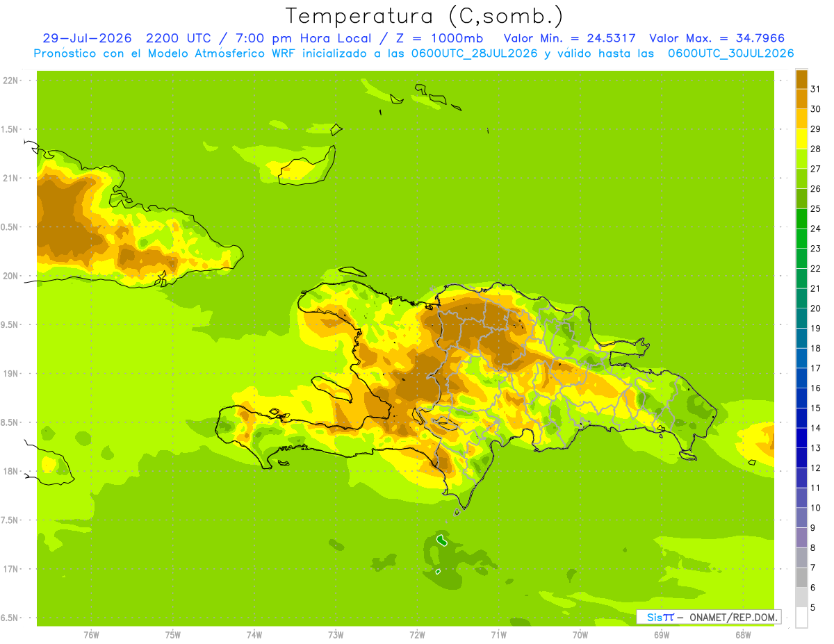The height and width of the screenshot is (644, 834).
Task: Click "Valor Min. = 24.5317" text
Action: (569, 38)
